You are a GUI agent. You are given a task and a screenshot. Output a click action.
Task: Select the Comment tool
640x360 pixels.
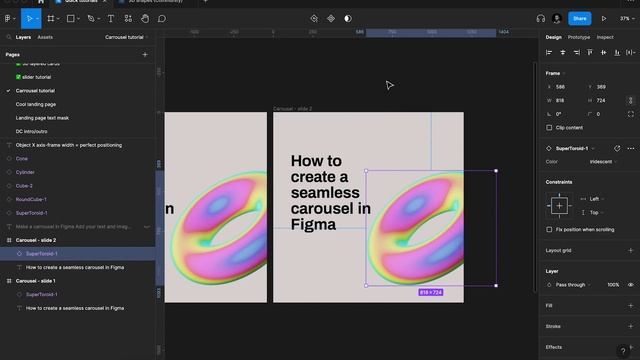(x=162, y=18)
